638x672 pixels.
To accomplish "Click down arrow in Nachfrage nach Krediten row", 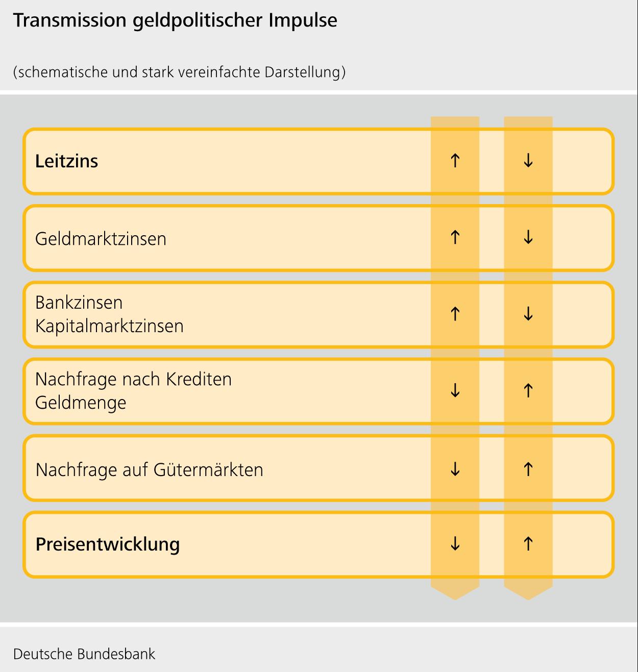I will click(455, 391).
